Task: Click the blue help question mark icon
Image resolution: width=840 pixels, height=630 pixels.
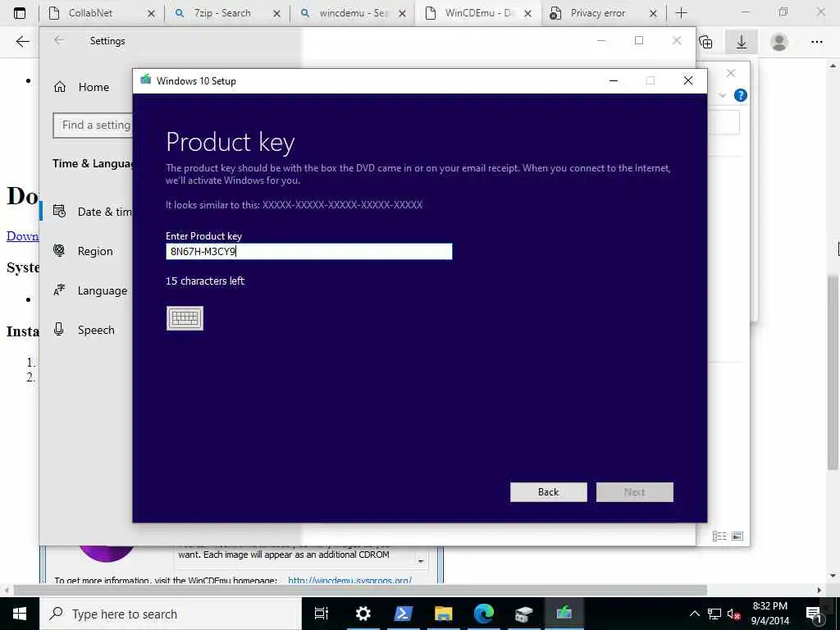Action: [x=741, y=95]
